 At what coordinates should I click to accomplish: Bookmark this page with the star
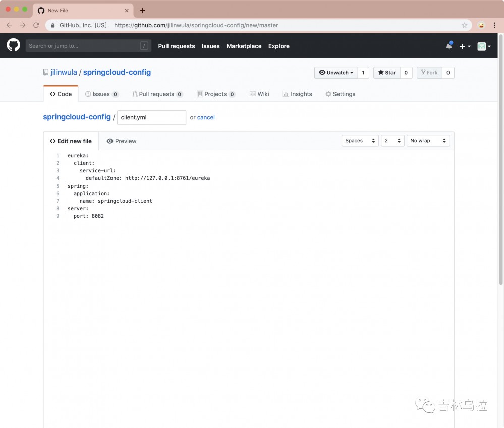coord(464,25)
